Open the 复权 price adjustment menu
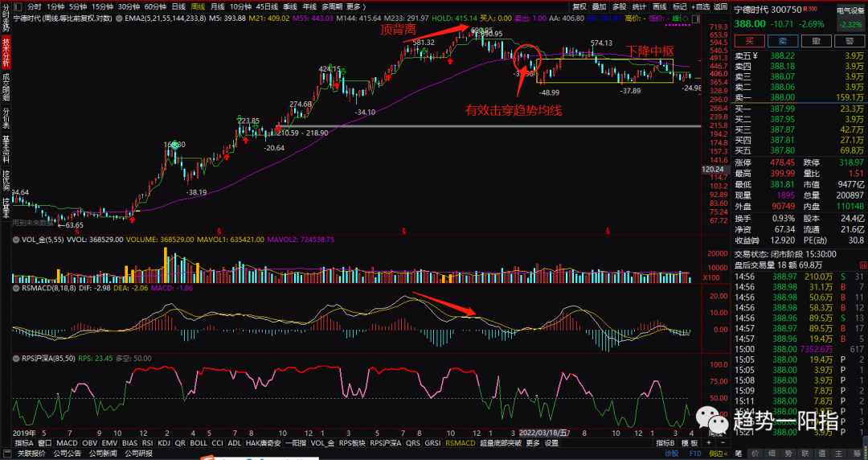 point(579,6)
